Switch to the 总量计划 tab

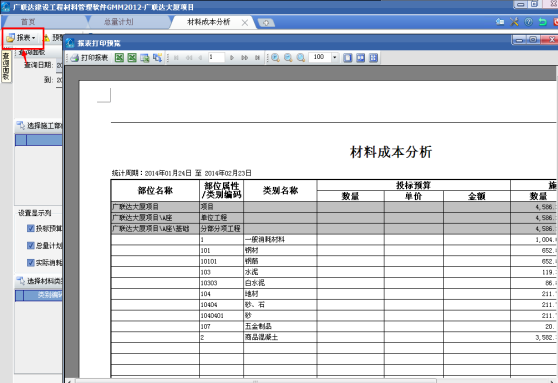pos(119,22)
